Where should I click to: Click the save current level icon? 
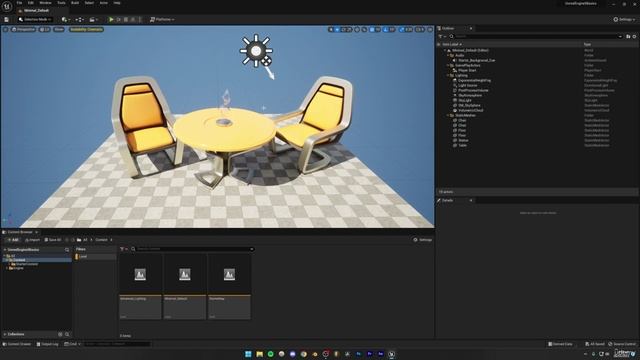coord(7,20)
